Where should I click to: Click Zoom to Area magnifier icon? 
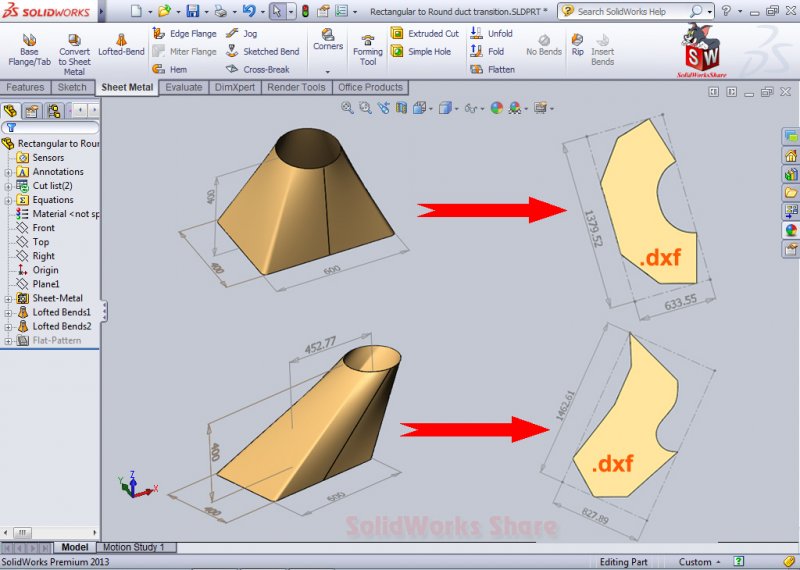(x=365, y=108)
